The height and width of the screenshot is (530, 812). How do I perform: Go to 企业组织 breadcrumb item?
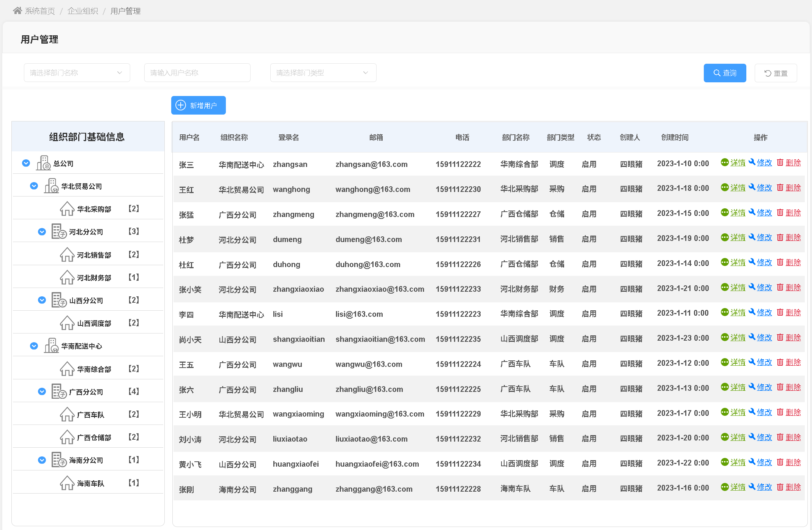tap(82, 11)
